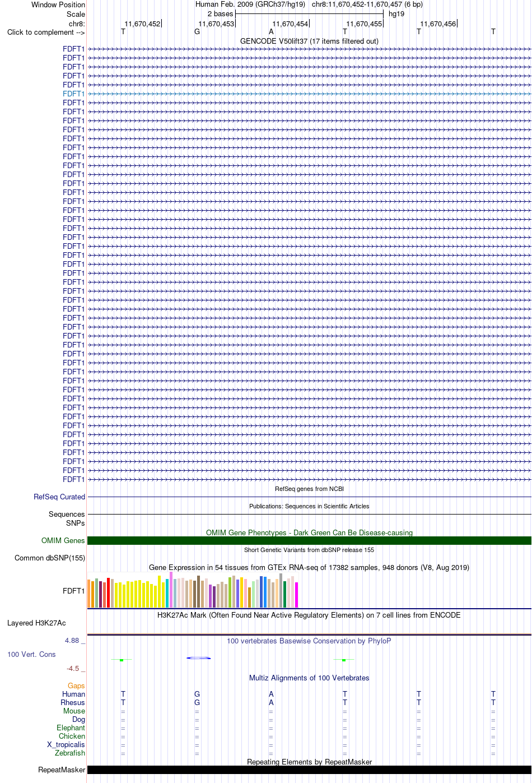Select the 'Scale' ruler label
Viewport: 532px width, 783px height.
76,14
